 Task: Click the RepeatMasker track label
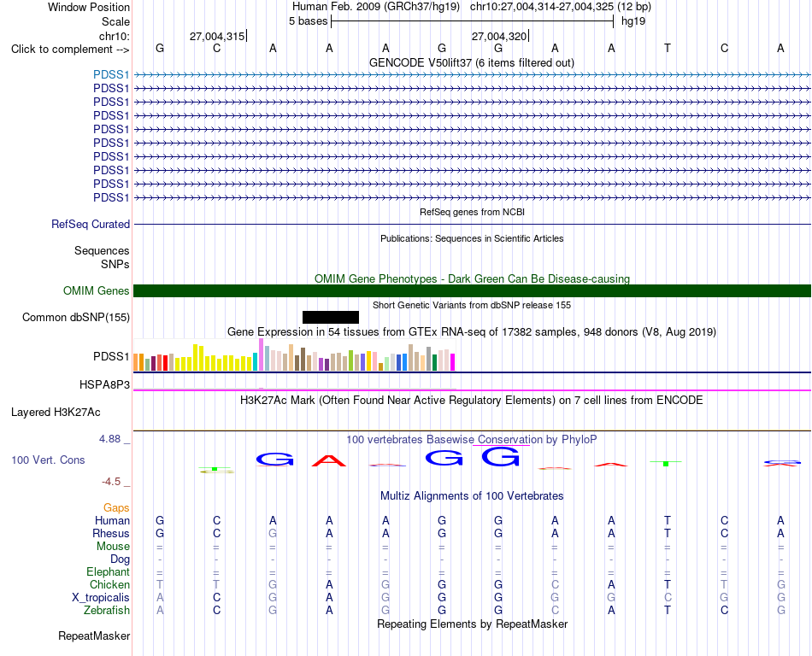pos(94,635)
